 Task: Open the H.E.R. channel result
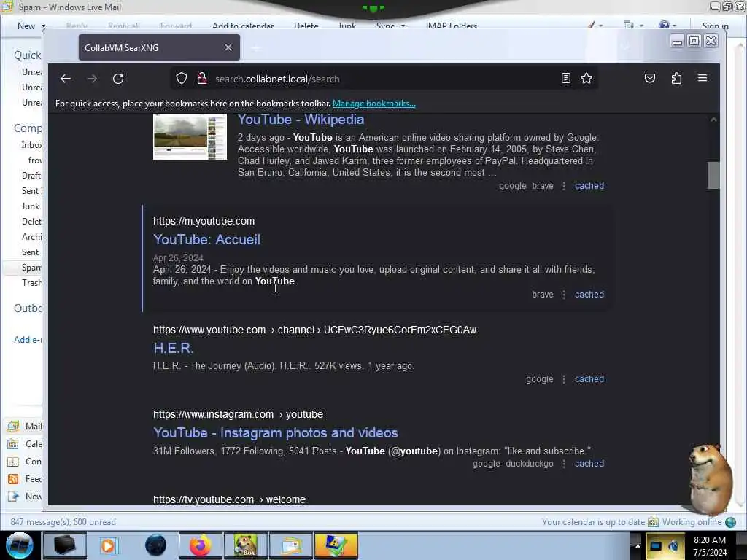(173, 348)
